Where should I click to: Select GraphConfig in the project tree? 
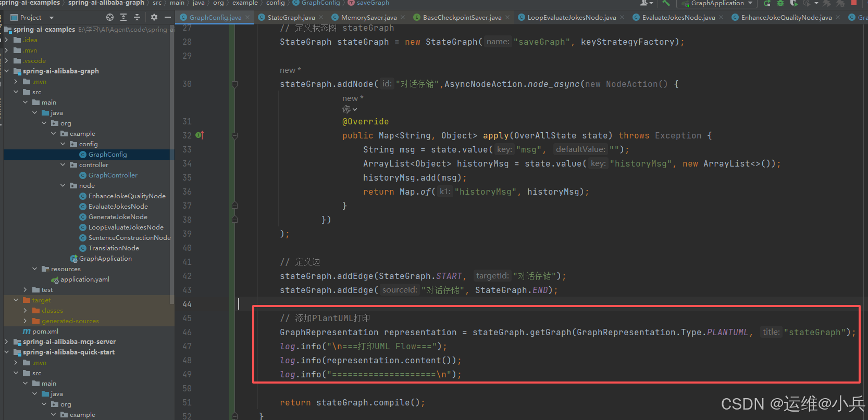click(107, 154)
